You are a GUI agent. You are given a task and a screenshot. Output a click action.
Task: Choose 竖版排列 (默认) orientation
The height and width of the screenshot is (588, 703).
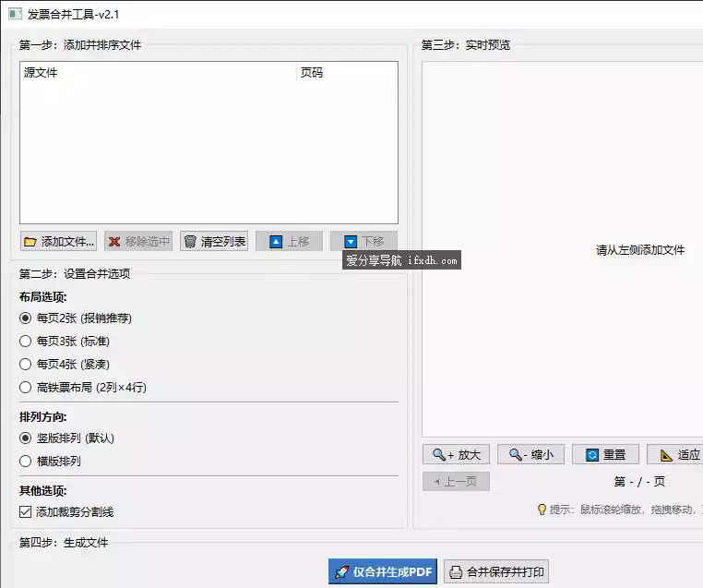coord(26,438)
